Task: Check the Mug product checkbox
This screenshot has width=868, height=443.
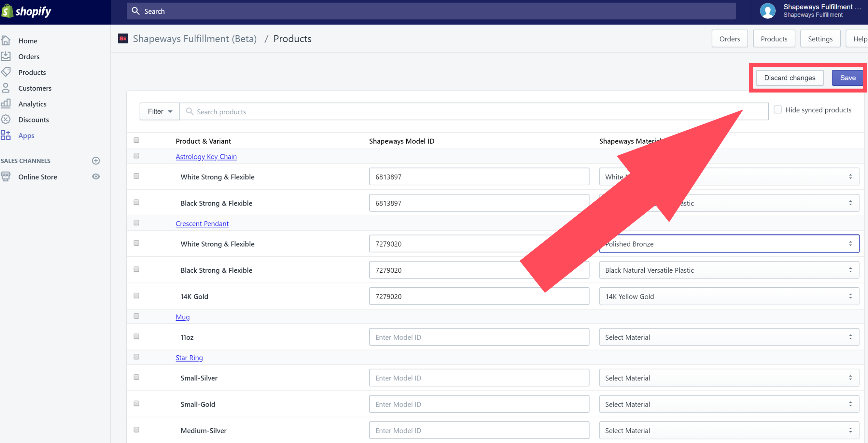Action: (136, 316)
